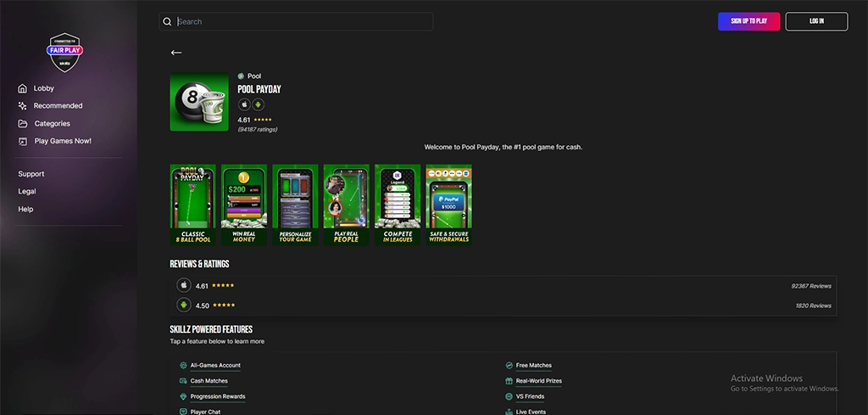Click the Android platform icon under Pool Payday
Viewport: 868px width, 415px height.
click(x=258, y=104)
